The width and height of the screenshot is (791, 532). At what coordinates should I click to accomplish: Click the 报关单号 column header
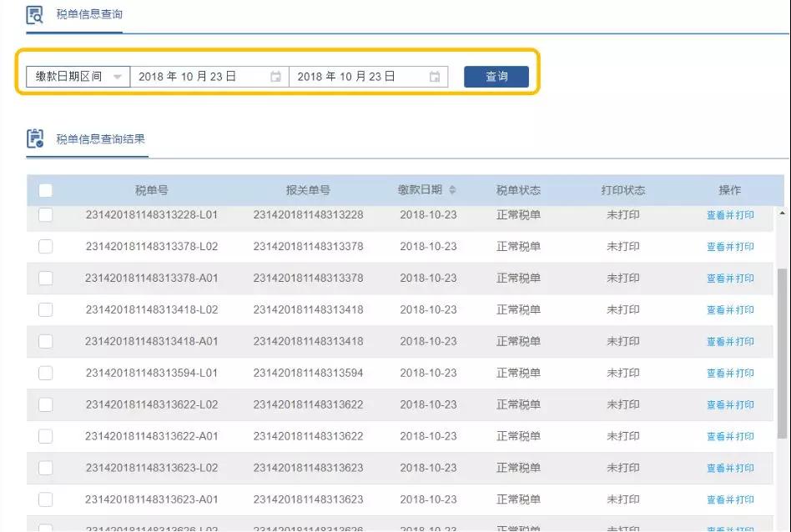(307, 189)
